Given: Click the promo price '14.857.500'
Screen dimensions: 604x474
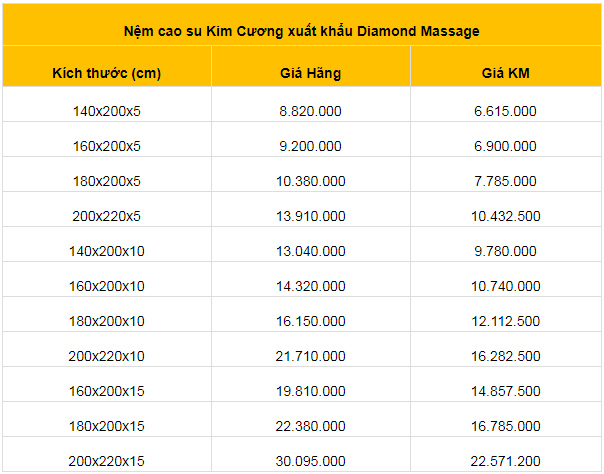Looking at the screenshot, I should pos(505,392).
